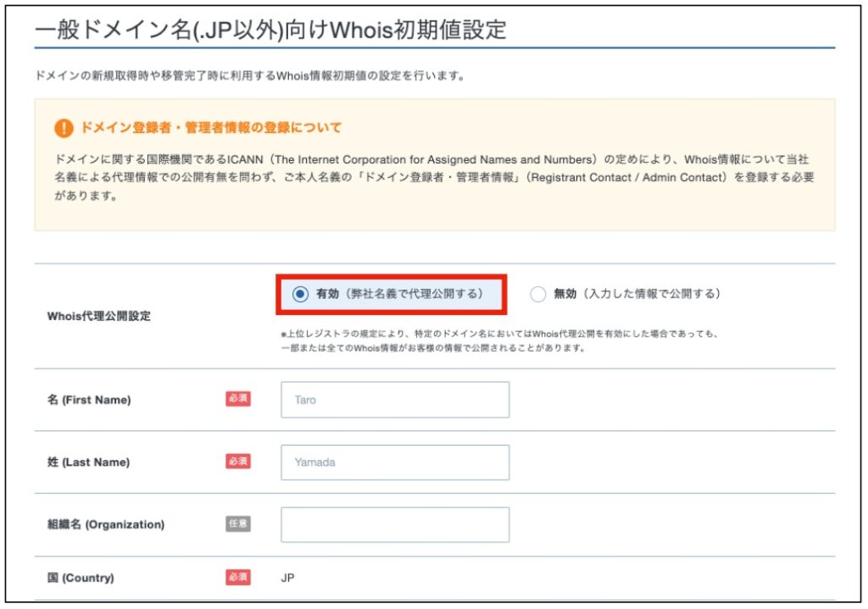The height and width of the screenshot is (609, 868).
Task: Click the 姓 (Last Name) label
Action: coord(88,462)
